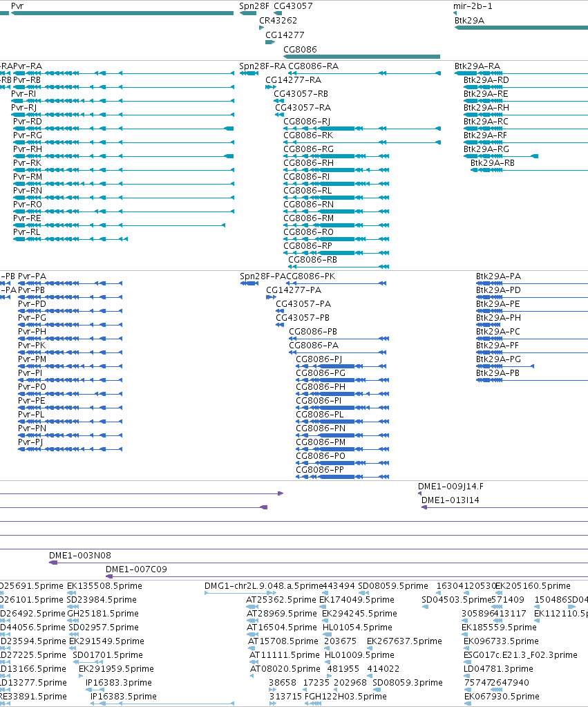Screen dimensions: 588x707
Task: Select the Btk29A-PH protein label
Action: click(499, 318)
